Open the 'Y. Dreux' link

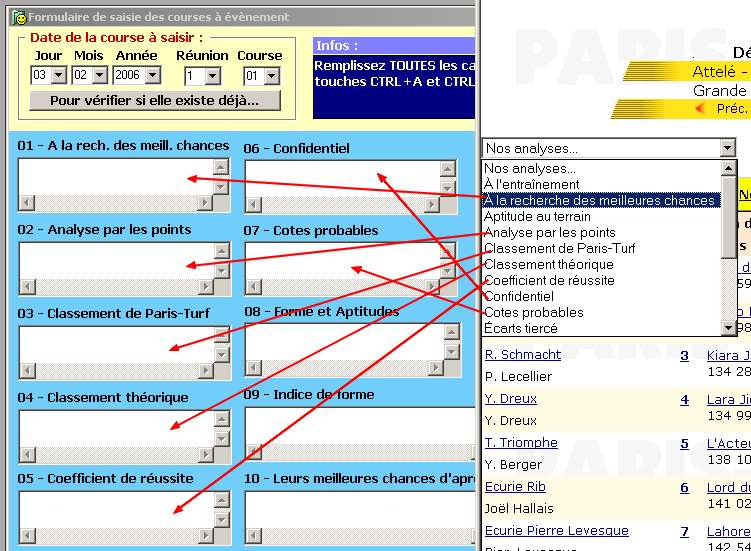[511, 399]
